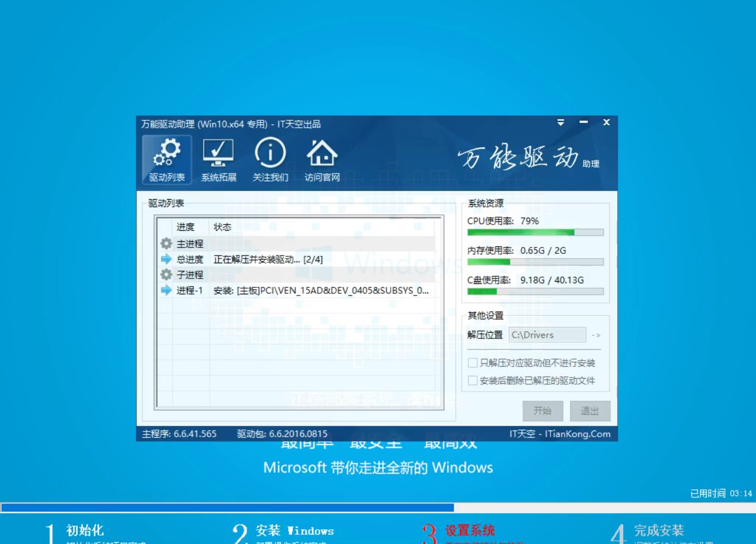Click the 内存使用率 progress bar

[x=535, y=262]
